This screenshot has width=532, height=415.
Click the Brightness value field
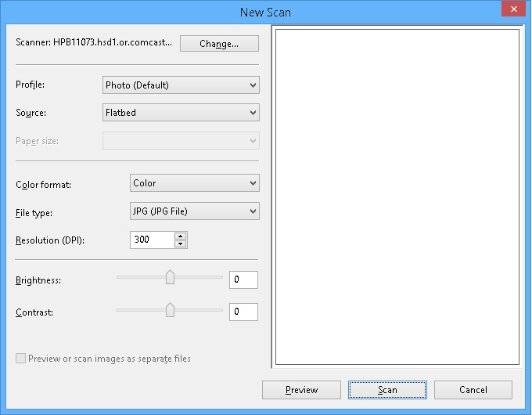(243, 280)
